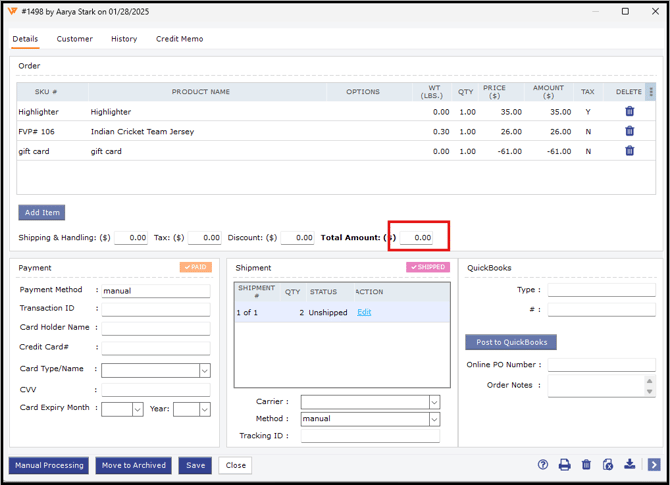Switch to the Customer tab
Image resolution: width=670 pixels, height=485 pixels.
coord(74,39)
